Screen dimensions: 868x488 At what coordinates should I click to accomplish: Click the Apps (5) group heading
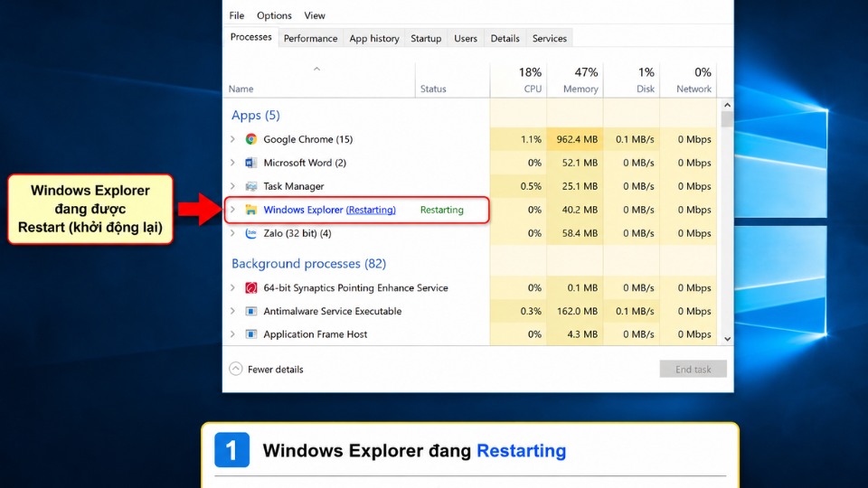[x=256, y=115]
